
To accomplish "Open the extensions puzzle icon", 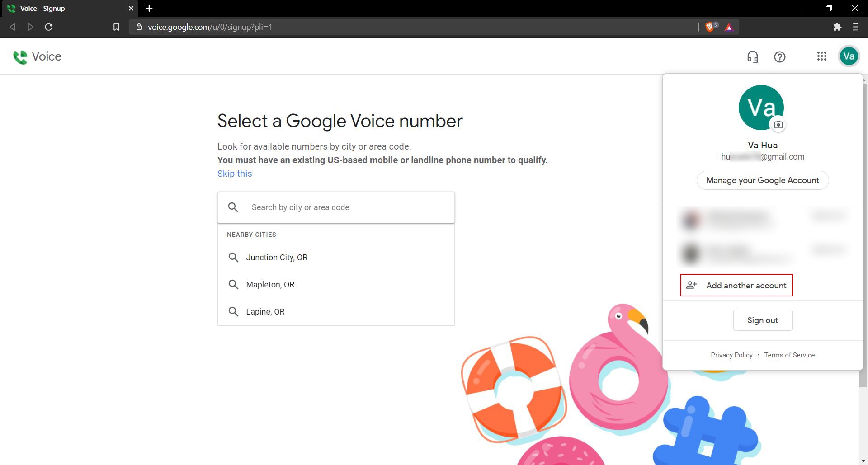I will click(837, 27).
